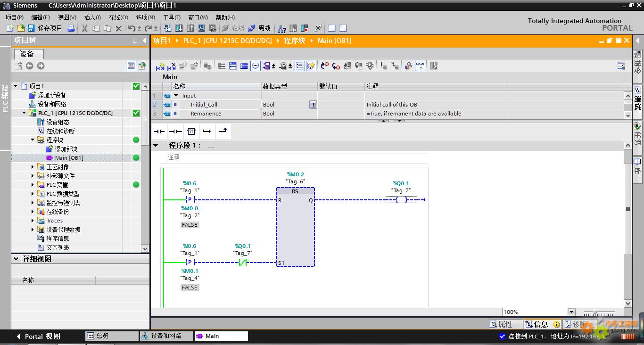Collapse 程序段 1 network
This screenshot has height=345, width=644.
(156, 145)
